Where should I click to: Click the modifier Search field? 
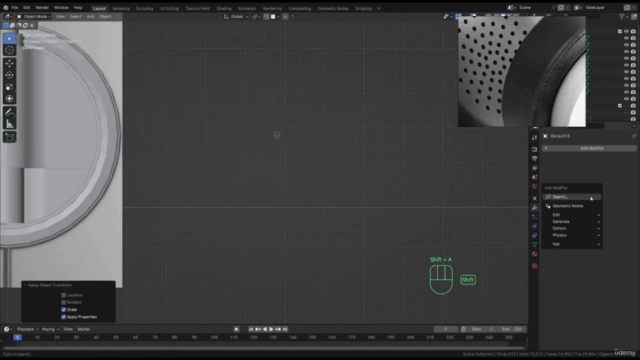click(x=572, y=197)
